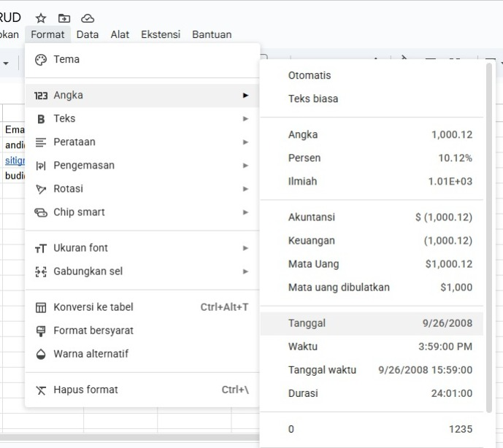Click the Format bersyarat icon
Image resolution: width=503 pixels, height=448 pixels.
pyautogui.click(x=41, y=331)
